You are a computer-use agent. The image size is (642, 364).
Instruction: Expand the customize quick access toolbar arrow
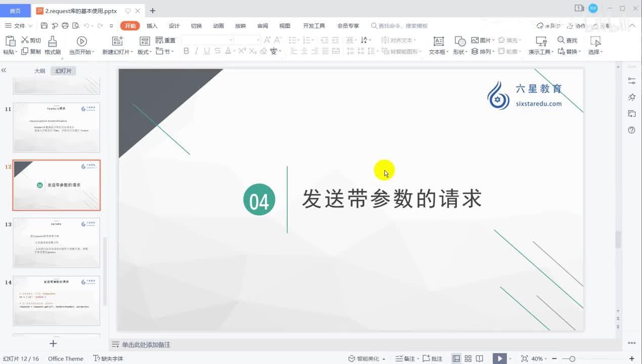[x=112, y=26]
